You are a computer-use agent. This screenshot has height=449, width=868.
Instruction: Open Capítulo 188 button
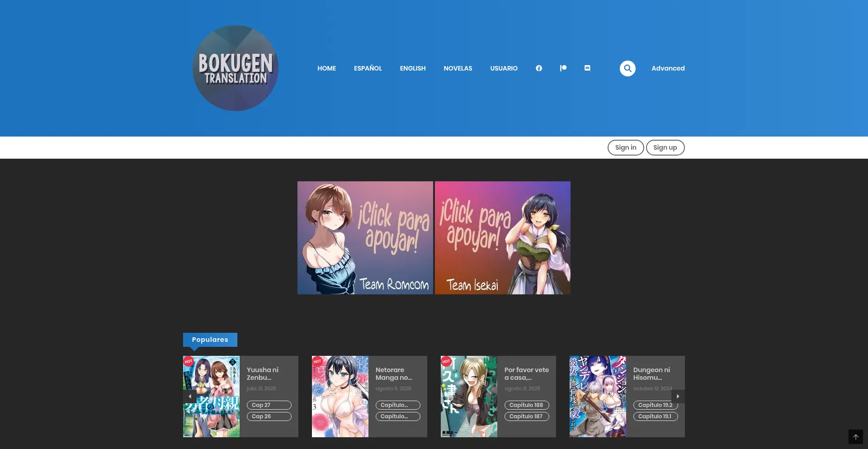click(527, 405)
